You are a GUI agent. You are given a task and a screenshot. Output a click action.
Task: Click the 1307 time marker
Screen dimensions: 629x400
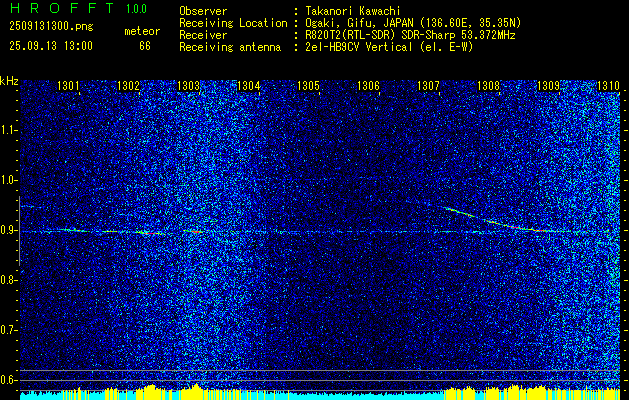coord(428,85)
